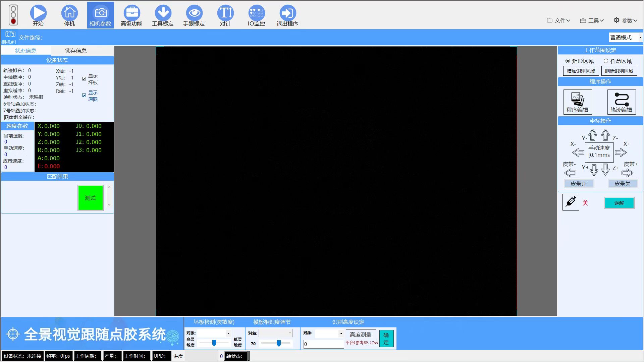Click the glue syringe icon

coord(571,202)
